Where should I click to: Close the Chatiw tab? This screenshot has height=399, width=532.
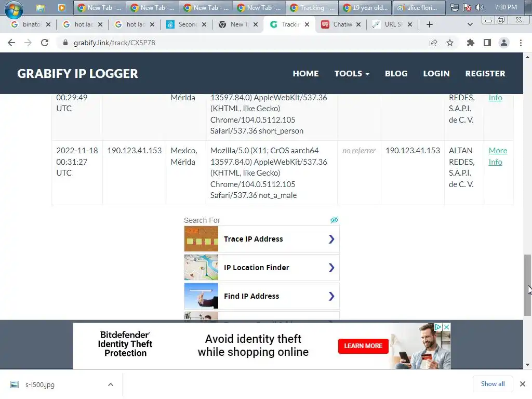coord(358,24)
